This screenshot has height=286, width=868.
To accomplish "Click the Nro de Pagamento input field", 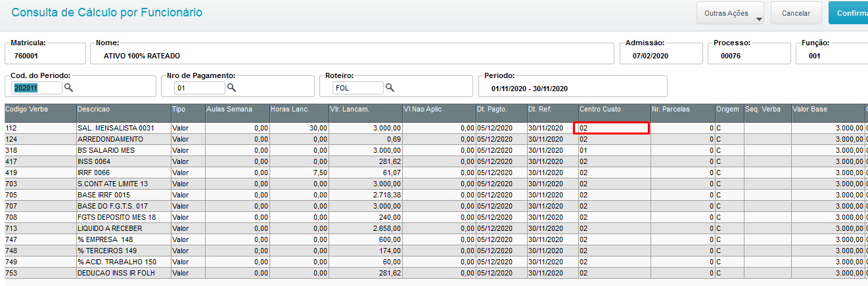I will (199, 87).
